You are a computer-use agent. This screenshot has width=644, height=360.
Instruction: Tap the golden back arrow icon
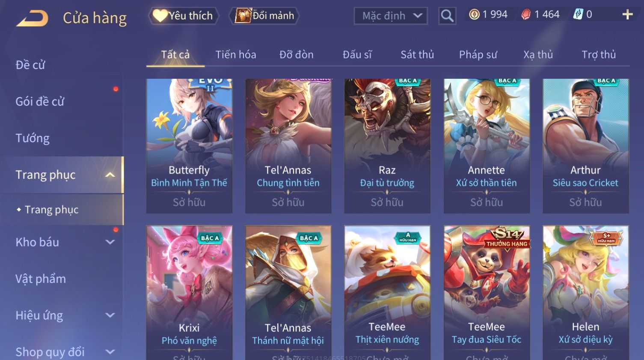pos(32,18)
